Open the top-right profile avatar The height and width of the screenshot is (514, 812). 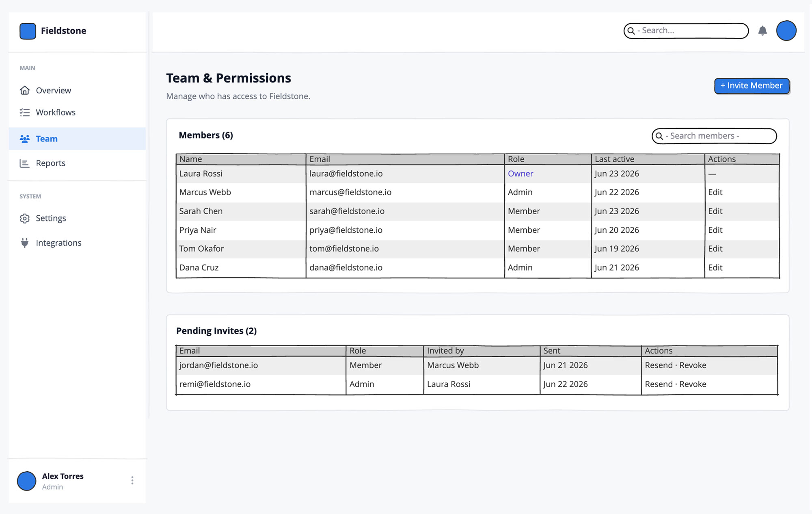[786, 31]
